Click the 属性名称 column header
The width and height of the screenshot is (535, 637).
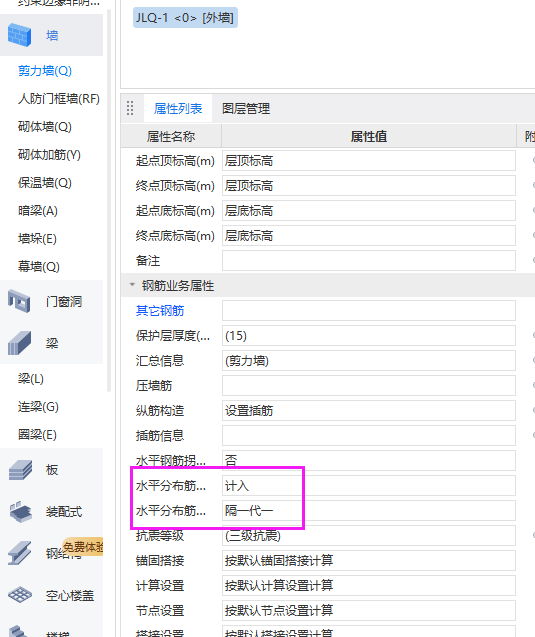(171, 136)
